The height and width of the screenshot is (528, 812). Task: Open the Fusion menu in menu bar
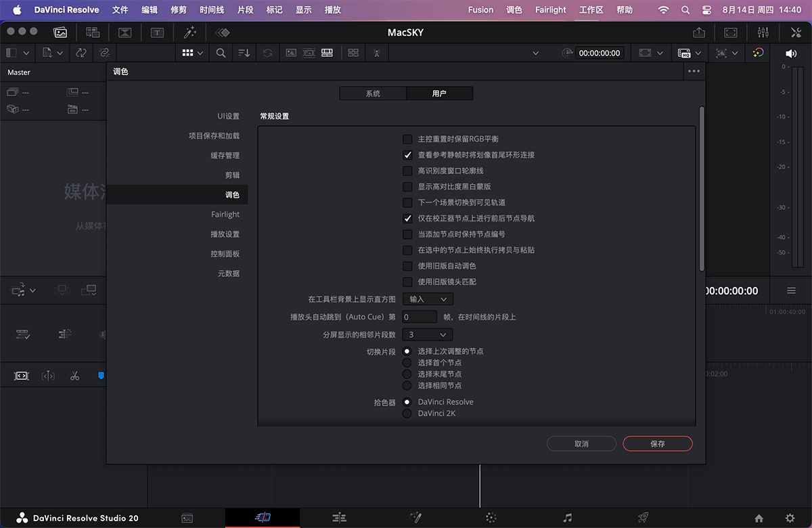click(481, 10)
